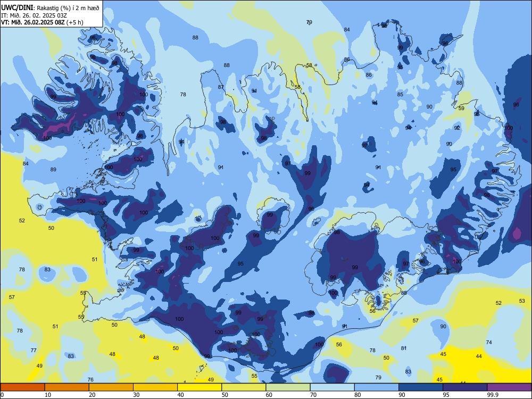Image resolution: width=532 pixels, height=399 pixels.
Task: Click the humidity value '76' on the map
Action: [x=90, y=380]
